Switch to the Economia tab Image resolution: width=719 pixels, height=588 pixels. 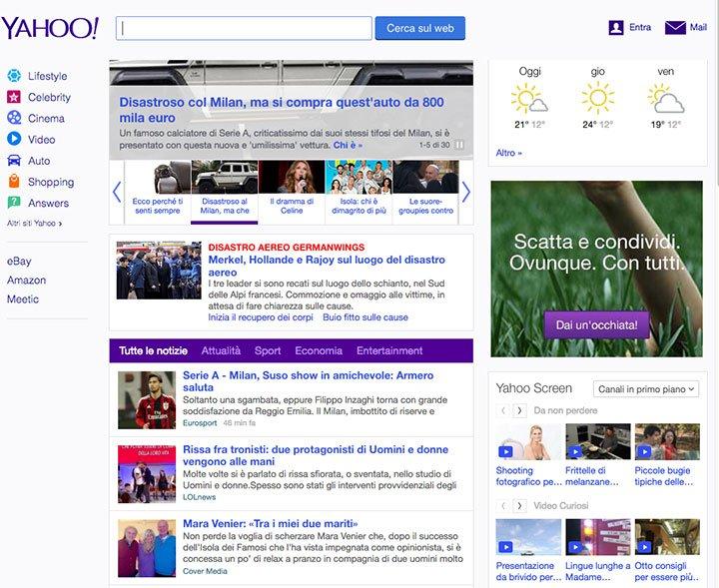[319, 350]
